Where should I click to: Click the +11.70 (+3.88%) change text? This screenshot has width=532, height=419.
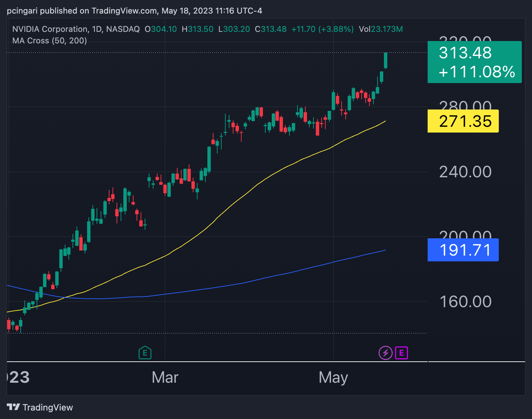tap(323, 29)
